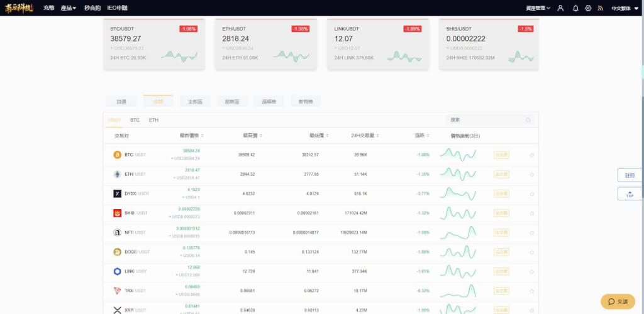
Task: Click BTC row 3-day price trend chart
Action: coord(458,154)
